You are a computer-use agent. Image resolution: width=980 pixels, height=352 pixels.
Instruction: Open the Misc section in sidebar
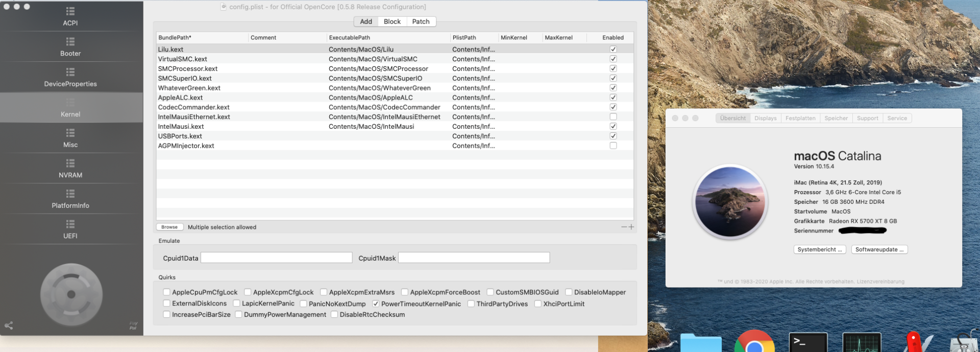click(70, 138)
